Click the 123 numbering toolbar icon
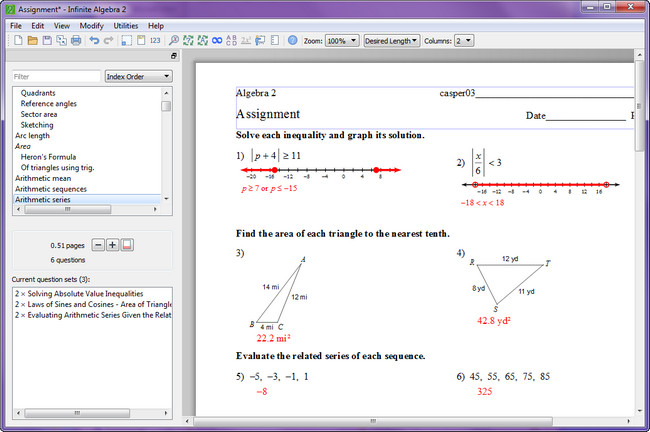650x432 pixels. (x=155, y=40)
